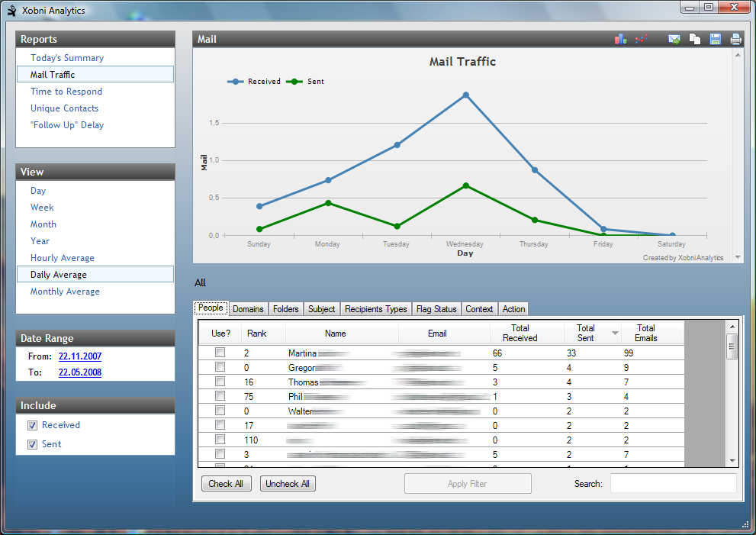Open the Time to Respond report

tap(66, 92)
